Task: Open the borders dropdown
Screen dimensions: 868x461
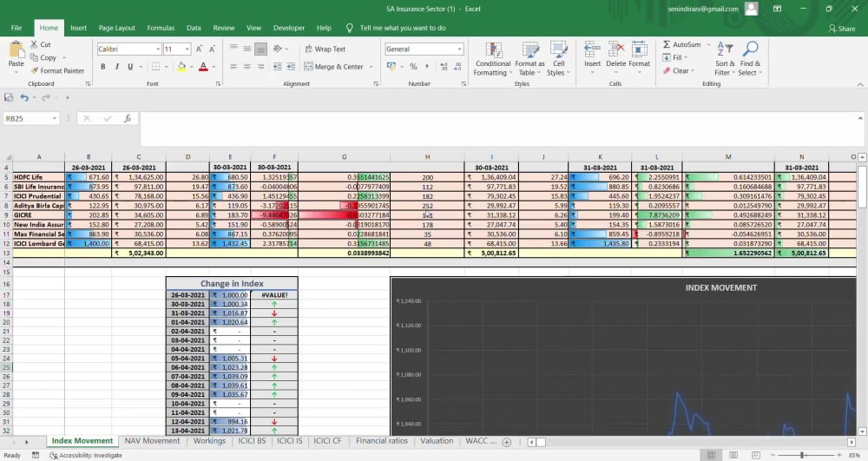Action: click(x=167, y=67)
